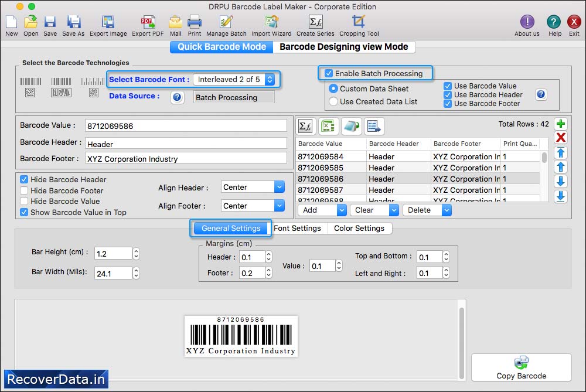Switch to Barcode Designing view Mode
Viewport: 586px width, 392px height.
click(x=344, y=47)
